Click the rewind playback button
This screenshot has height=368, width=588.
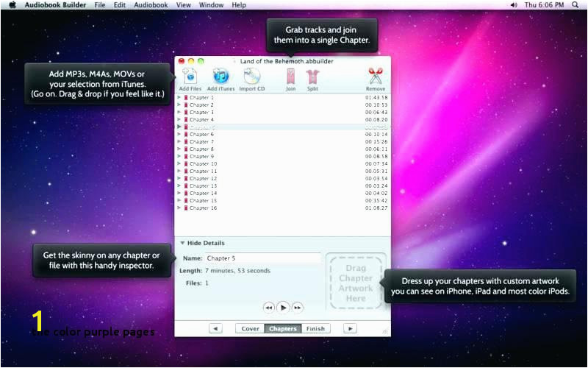(269, 308)
